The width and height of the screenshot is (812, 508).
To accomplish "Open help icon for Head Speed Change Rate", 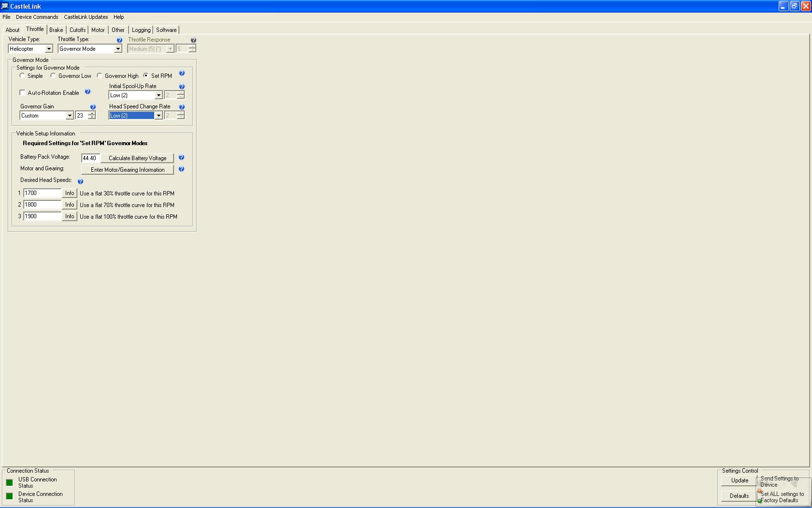I will point(182,107).
